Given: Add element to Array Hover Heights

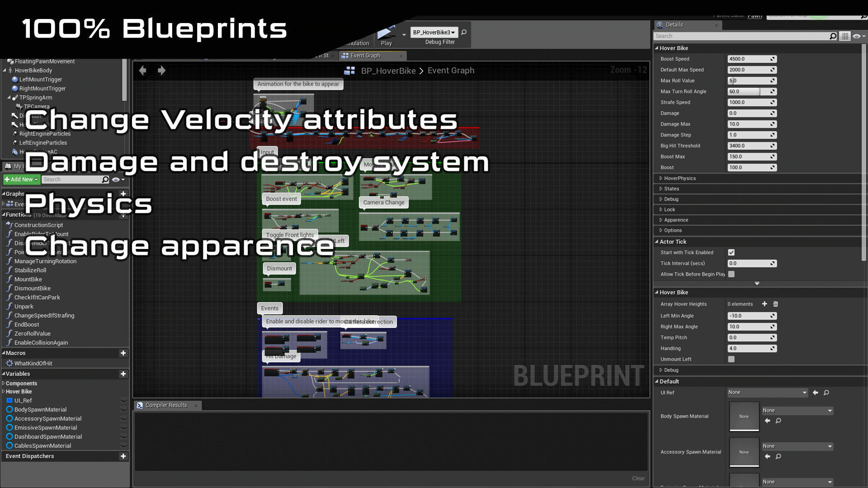Looking at the screenshot, I should (764, 304).
